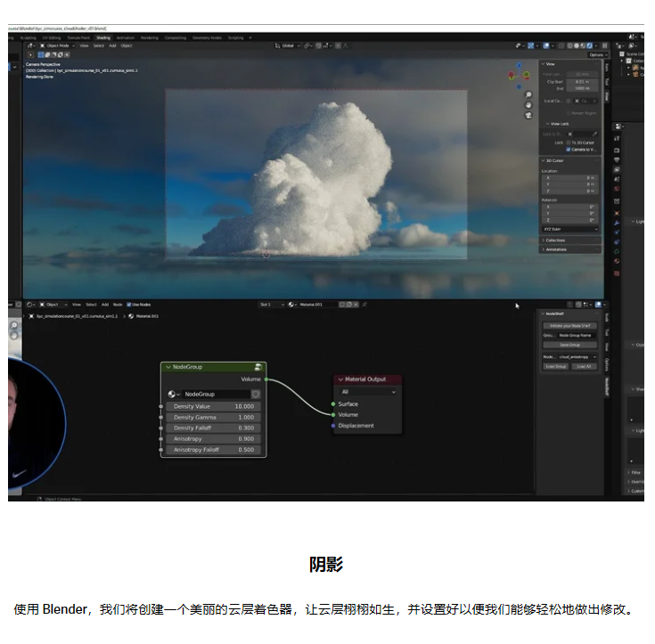Click the viewport zoom magnifier icon

pos(528,94)
